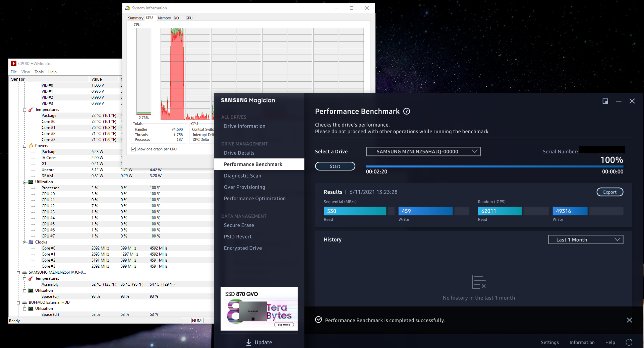The image size is (644, 348).
Task: Click the Powers flame icon in HWMonitor
Action: click(31, 146)
